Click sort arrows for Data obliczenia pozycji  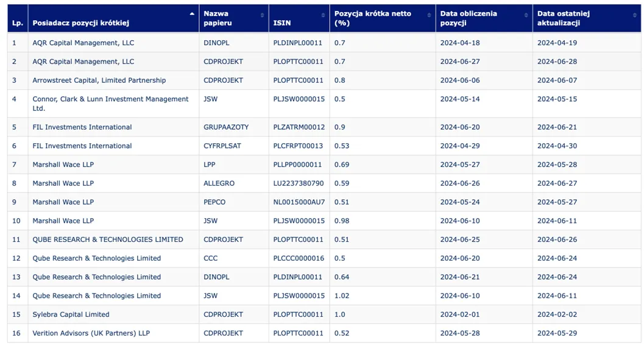(x=526, y=16)
